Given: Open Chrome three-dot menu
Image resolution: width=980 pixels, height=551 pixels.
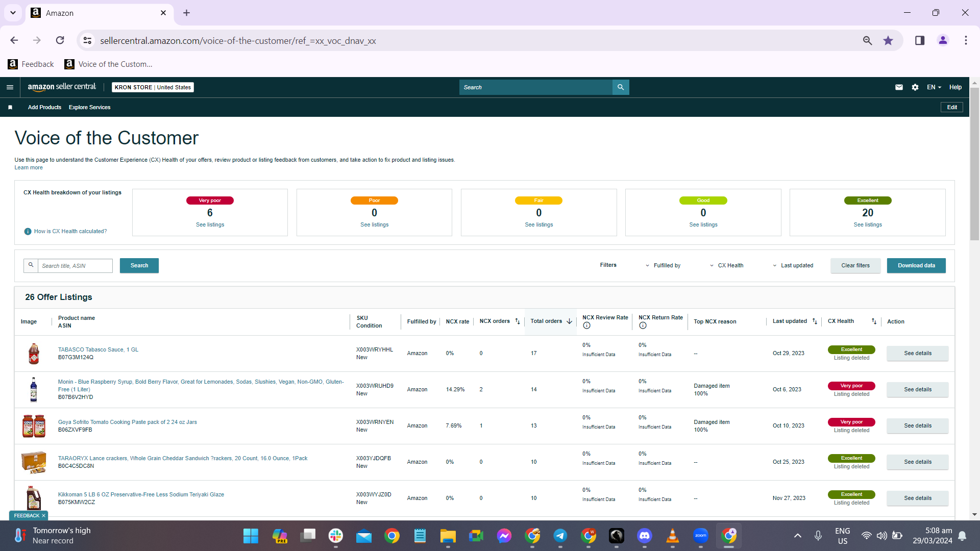Looking at the screenshot, I should [x=966, y=40].
